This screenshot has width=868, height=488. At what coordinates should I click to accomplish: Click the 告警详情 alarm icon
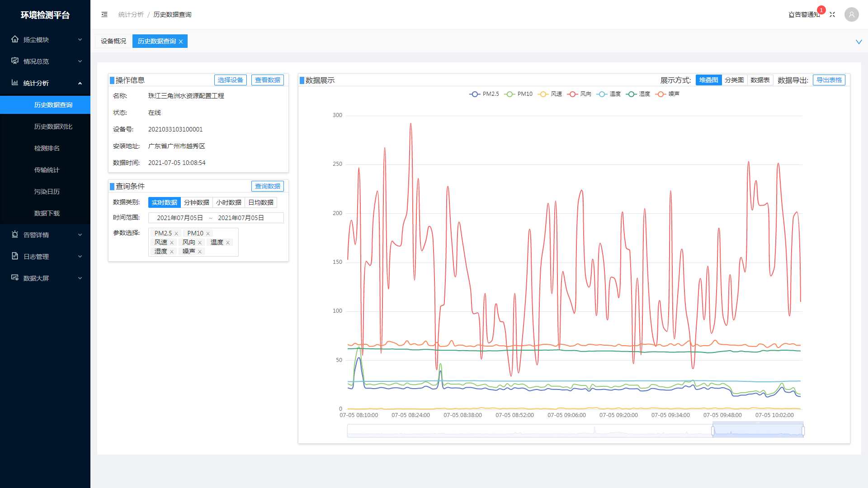[15, 235]
